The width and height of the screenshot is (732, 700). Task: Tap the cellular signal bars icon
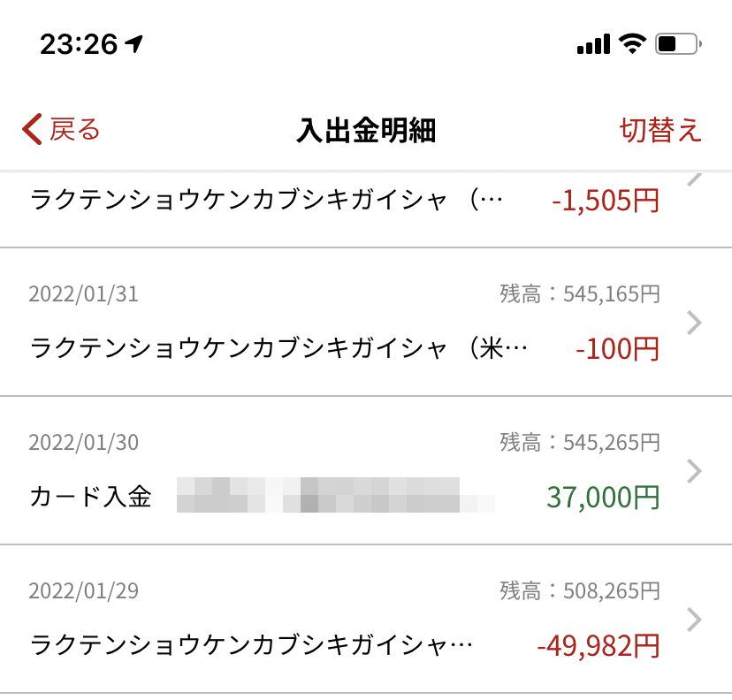click(593, 43)
